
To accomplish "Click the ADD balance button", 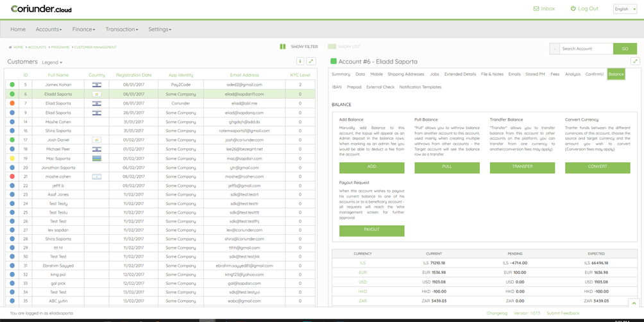I will pos(371,167).
